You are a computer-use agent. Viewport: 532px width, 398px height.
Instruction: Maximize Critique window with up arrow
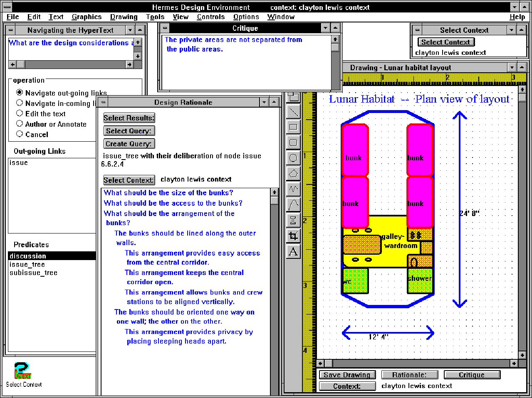click(x=335, y=28)
